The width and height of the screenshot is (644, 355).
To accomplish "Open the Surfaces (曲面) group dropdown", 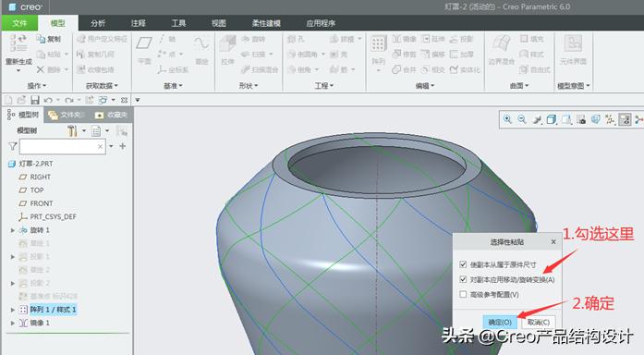I will [x=519, y=85].
